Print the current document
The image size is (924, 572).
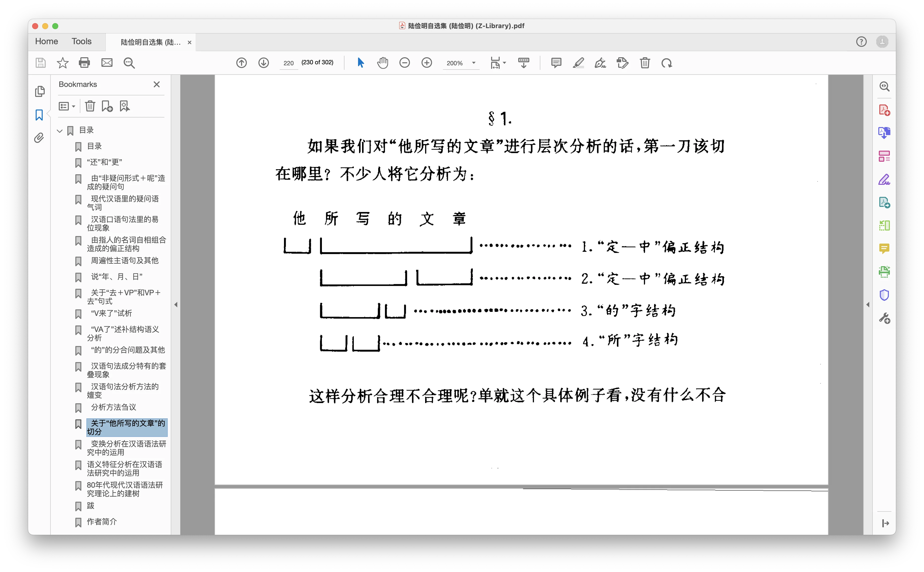click(84, 63)
